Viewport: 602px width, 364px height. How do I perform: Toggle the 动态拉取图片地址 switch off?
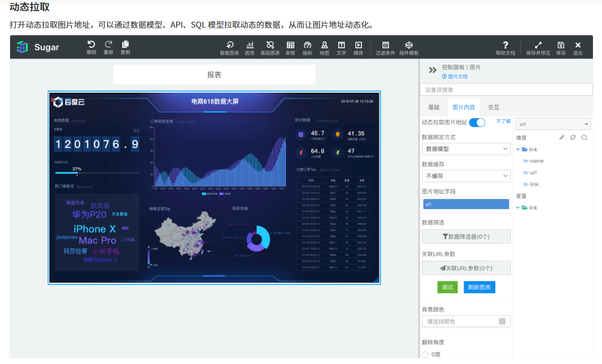tap(477, 122)
